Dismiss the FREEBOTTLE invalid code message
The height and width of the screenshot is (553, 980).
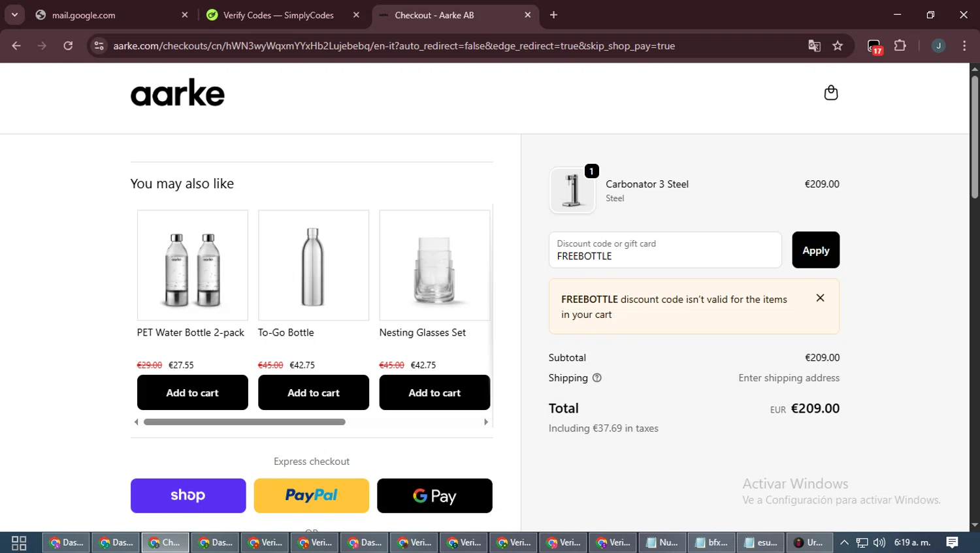(820, 298)
